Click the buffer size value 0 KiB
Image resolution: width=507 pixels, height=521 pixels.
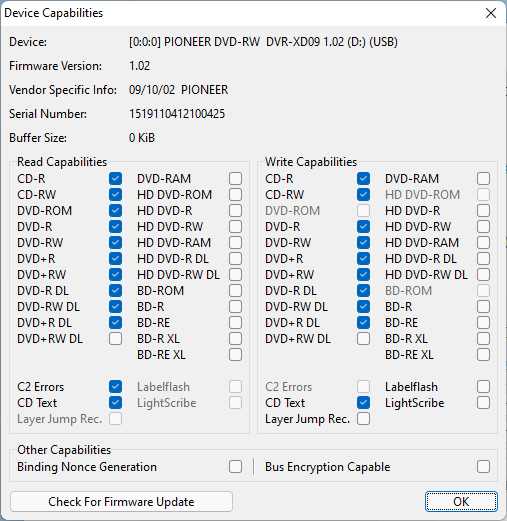(142, 138)
